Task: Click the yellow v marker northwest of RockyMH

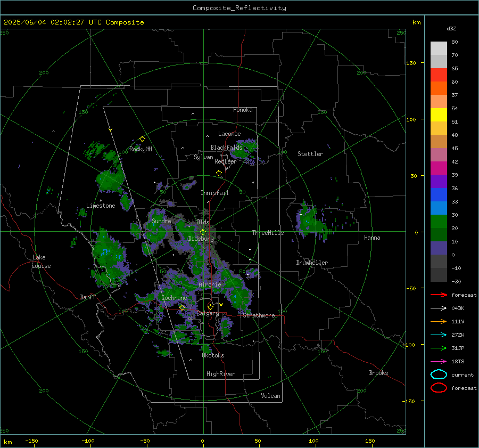Action: tap(111, 130)
